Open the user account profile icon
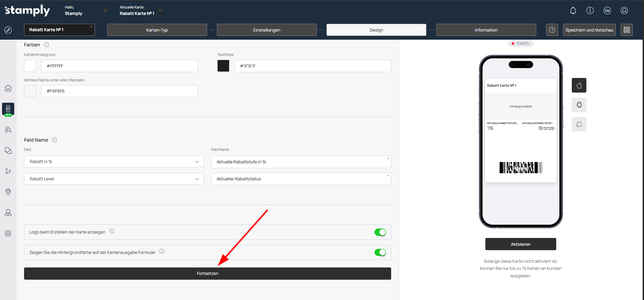The width and height of the screenshot is (644, 300). click(624, 11)
